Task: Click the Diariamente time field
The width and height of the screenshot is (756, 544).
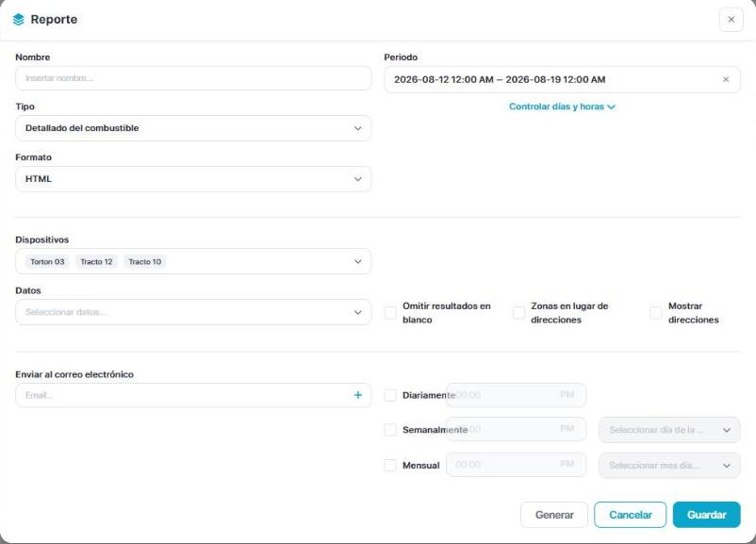Action: (516, 395)
